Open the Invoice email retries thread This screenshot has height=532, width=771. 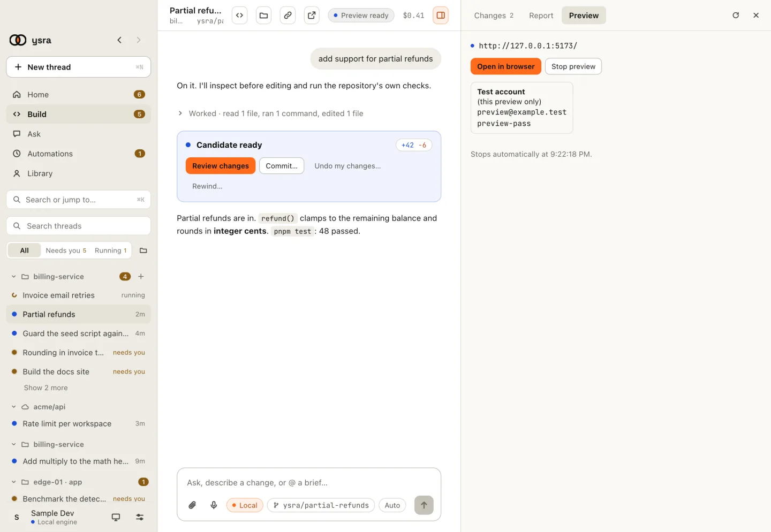click(x=79, y=295)
